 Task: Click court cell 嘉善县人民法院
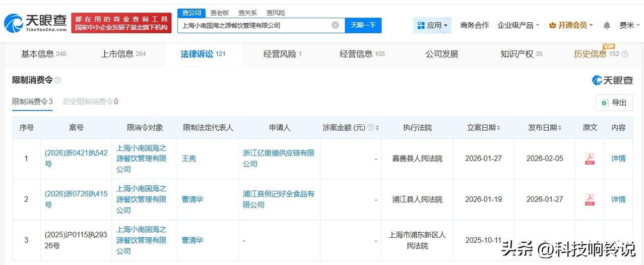[x=417, y=158]
